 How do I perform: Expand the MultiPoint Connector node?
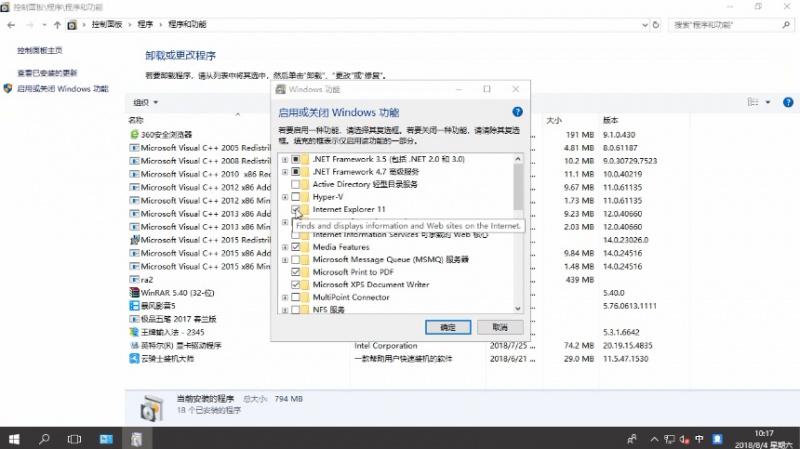[x=285, y=297]
